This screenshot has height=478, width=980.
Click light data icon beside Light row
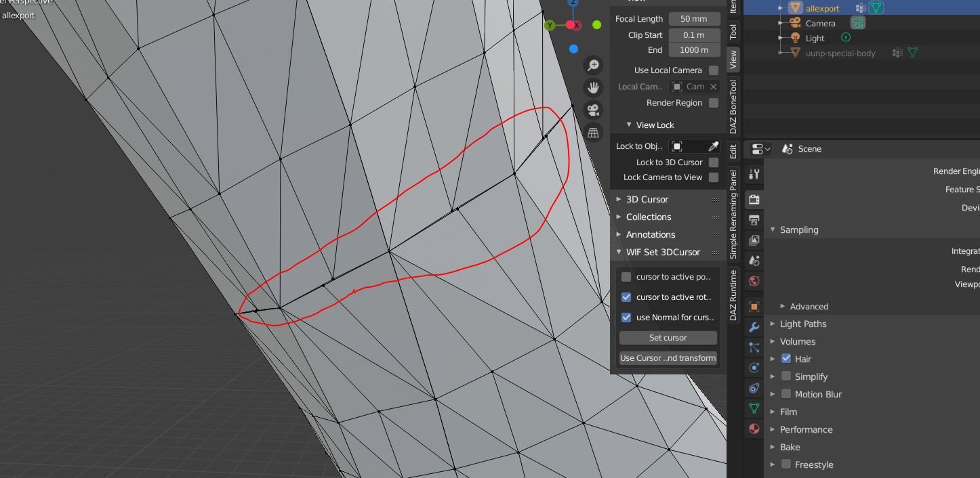[846, 38]
